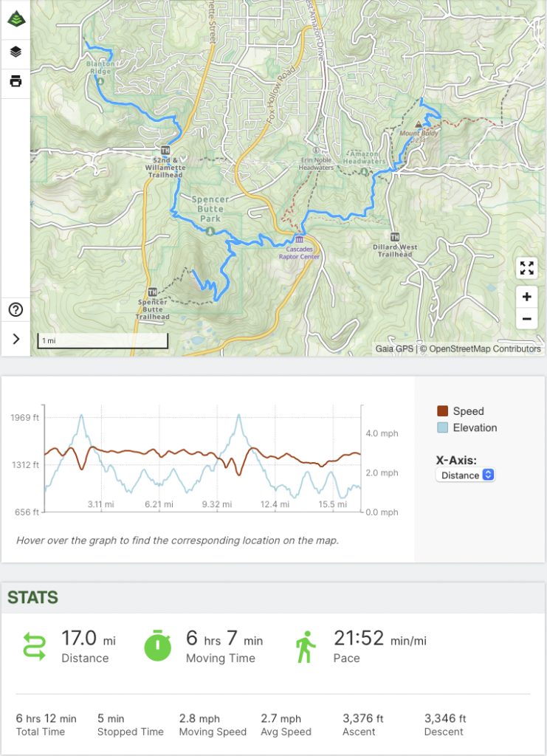
Task: Select the Spencer Butte Trailhead marker
Action: 153,292
